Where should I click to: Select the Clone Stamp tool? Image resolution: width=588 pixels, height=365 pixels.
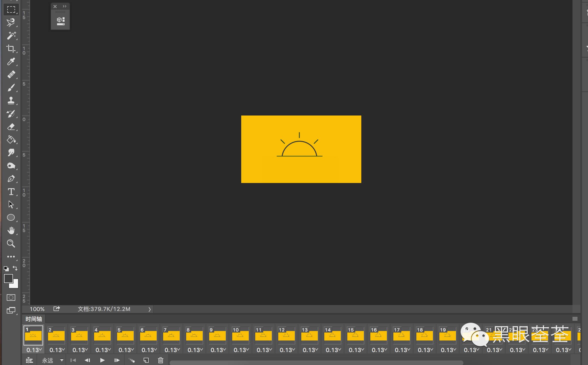(11, 100)
